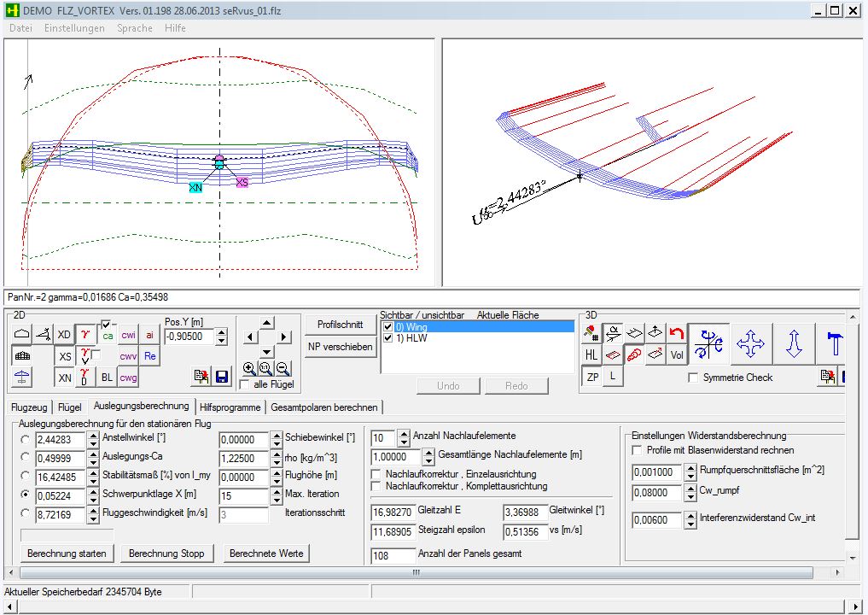This screenshot has height=615, width=868.
Task: Click the zoom-out magnifier in 2D panel
Action: (283, 369)
